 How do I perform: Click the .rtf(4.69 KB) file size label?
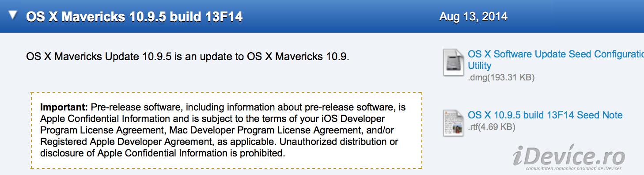[492, 127]
